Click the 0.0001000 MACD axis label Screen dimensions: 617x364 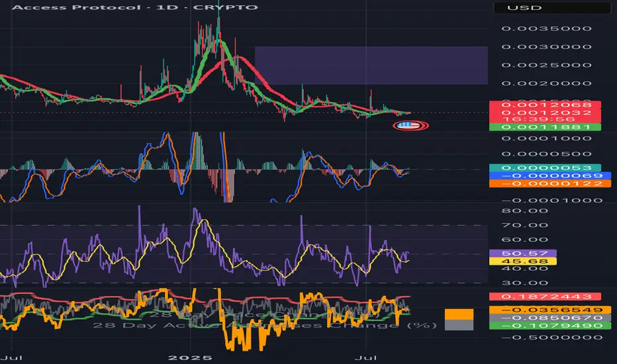point(547,138)
